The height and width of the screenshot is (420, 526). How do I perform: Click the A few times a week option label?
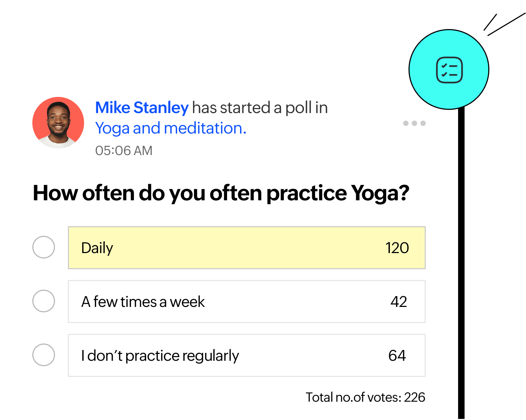coord(143,302)
